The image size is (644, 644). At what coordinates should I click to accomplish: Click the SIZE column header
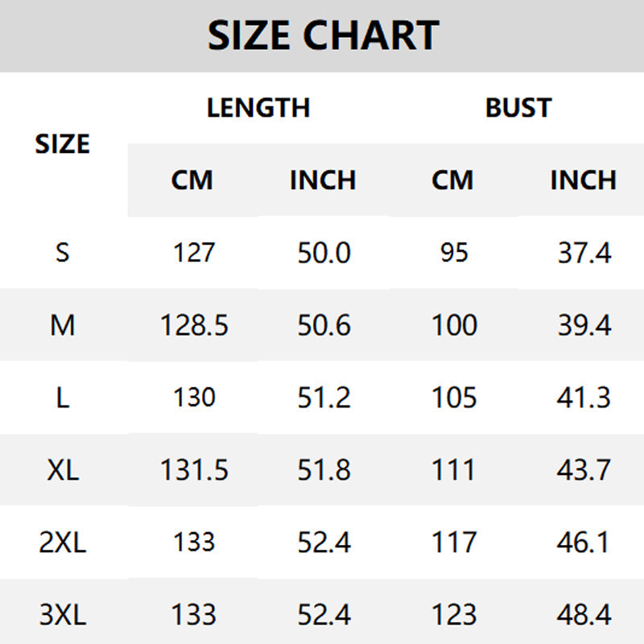pyautogui.click(x=63, y=144)
